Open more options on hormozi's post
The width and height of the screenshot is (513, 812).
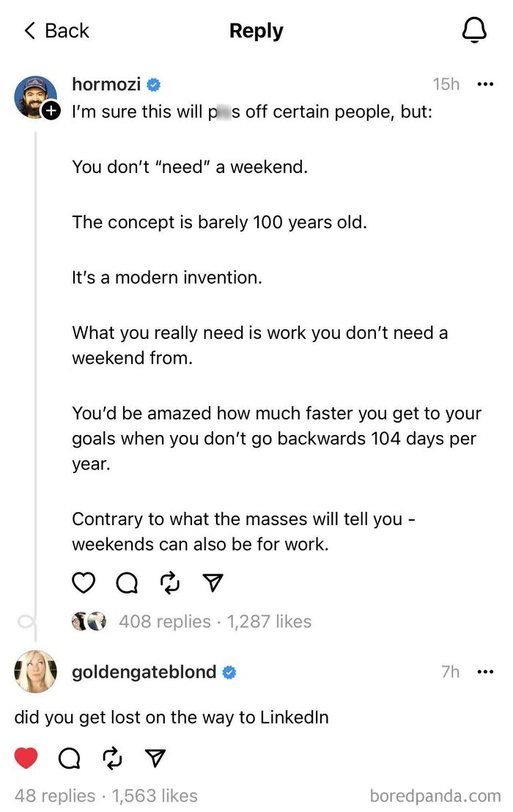(485, 84)
